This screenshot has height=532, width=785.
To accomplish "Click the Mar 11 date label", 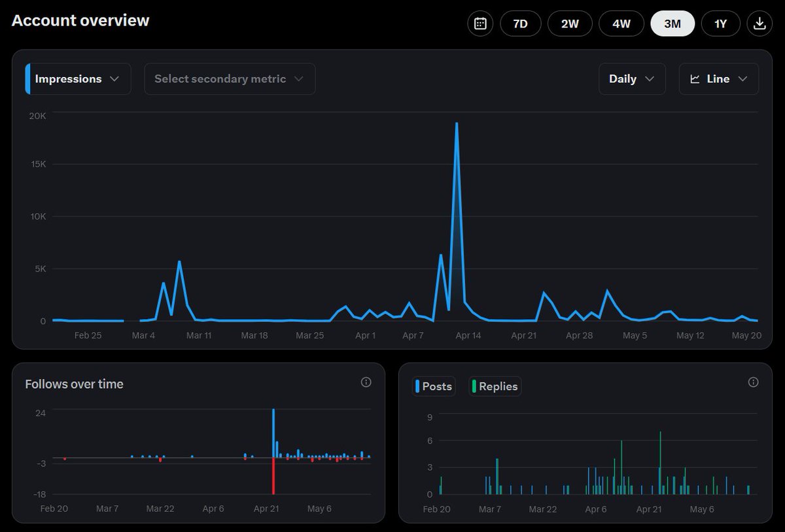I will (199, 335).
